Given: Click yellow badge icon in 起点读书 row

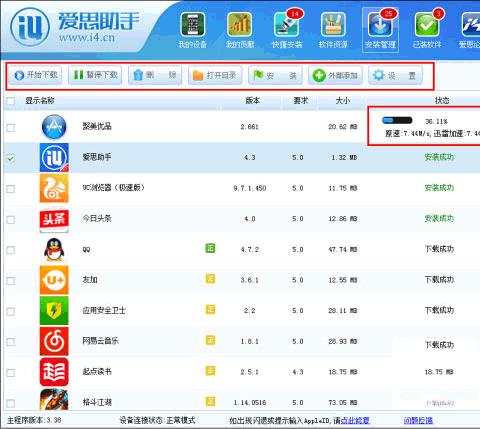Looking at the screenshot, I should point(210,371).
